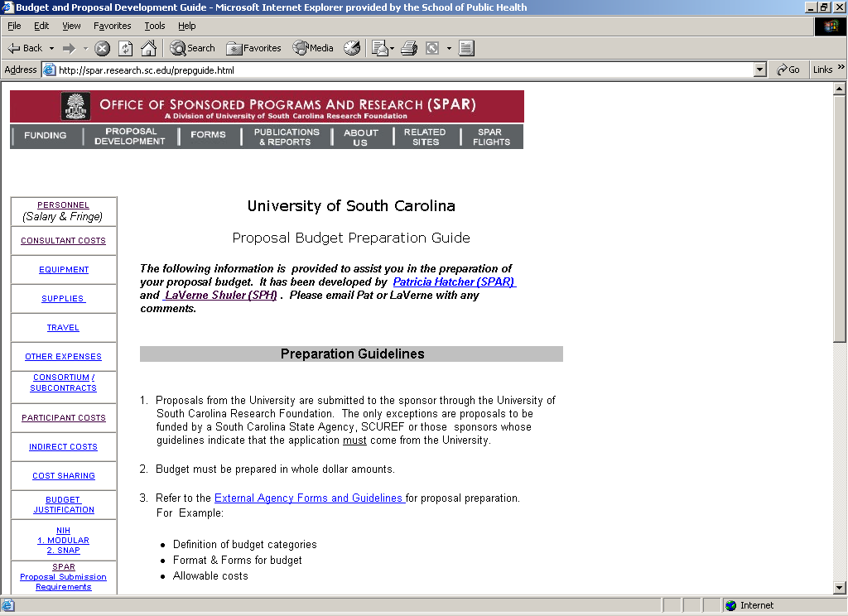Open the Media bar from the toolbar
The image size is (848, 616).
point(313,48)
